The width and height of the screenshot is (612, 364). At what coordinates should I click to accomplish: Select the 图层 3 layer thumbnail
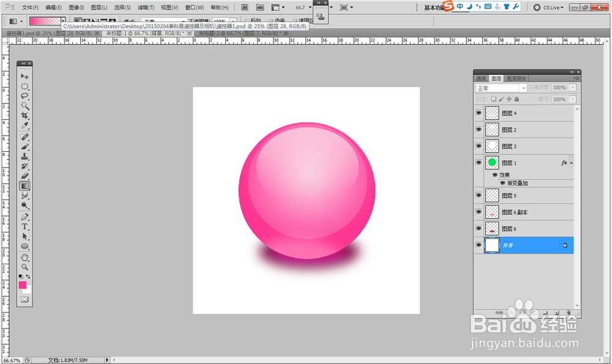492,146
